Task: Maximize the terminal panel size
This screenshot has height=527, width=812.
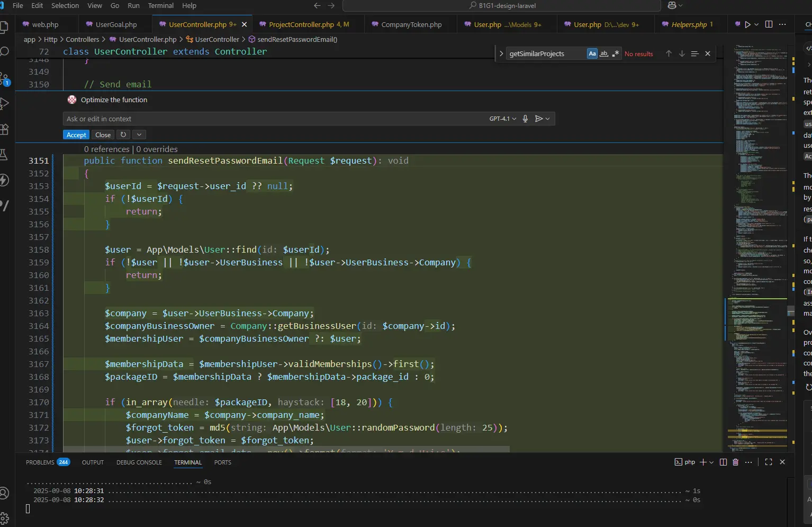Action: (769, 462)
